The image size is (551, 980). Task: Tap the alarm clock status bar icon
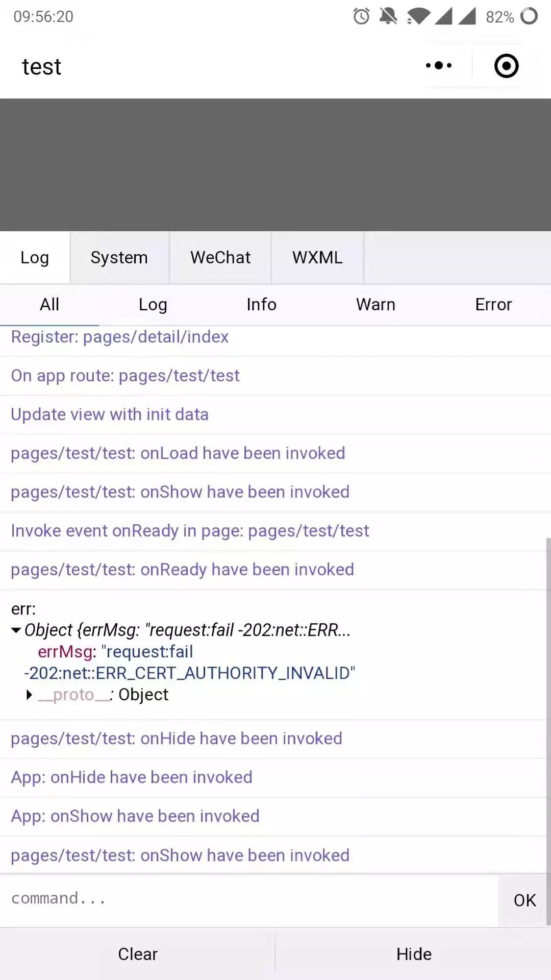tap(361, 16)
